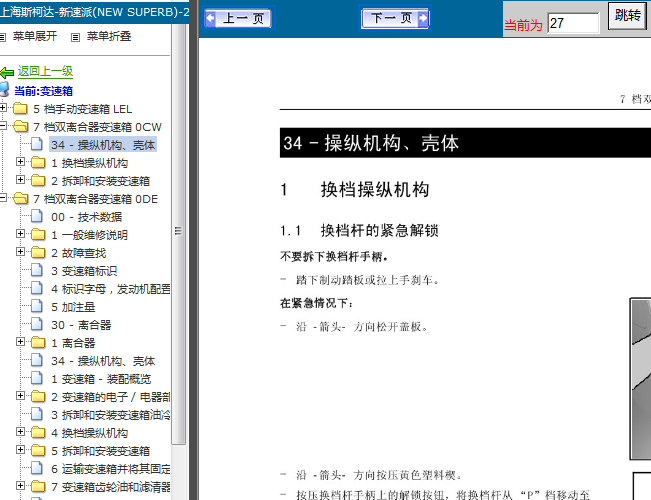
Task: Click the 上一页 previous page button
Action: pos(238,18)
